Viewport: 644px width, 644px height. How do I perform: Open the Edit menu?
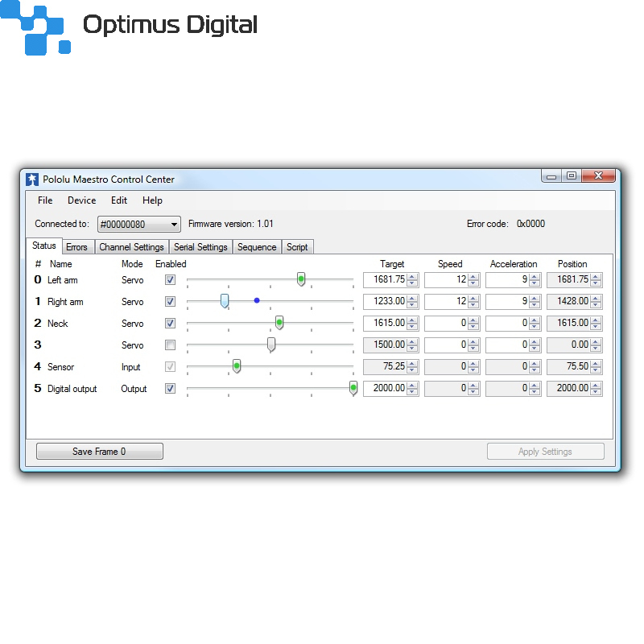click(119, 200)
